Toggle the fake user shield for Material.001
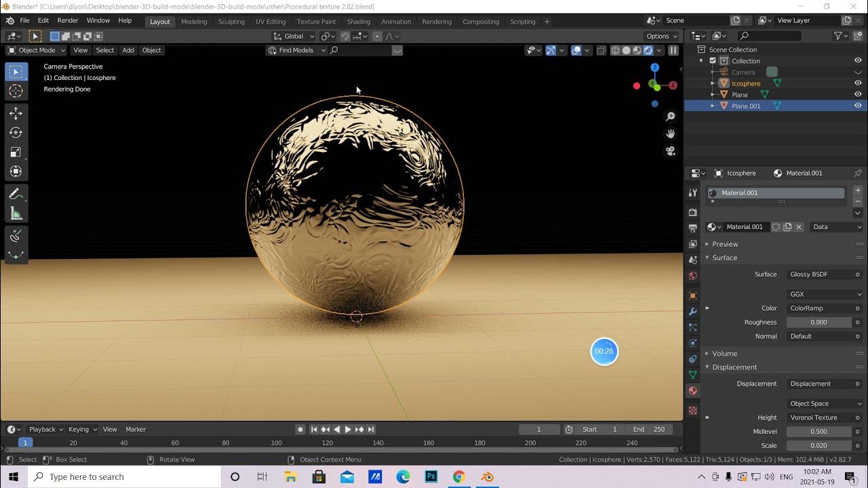 [776, 227]
